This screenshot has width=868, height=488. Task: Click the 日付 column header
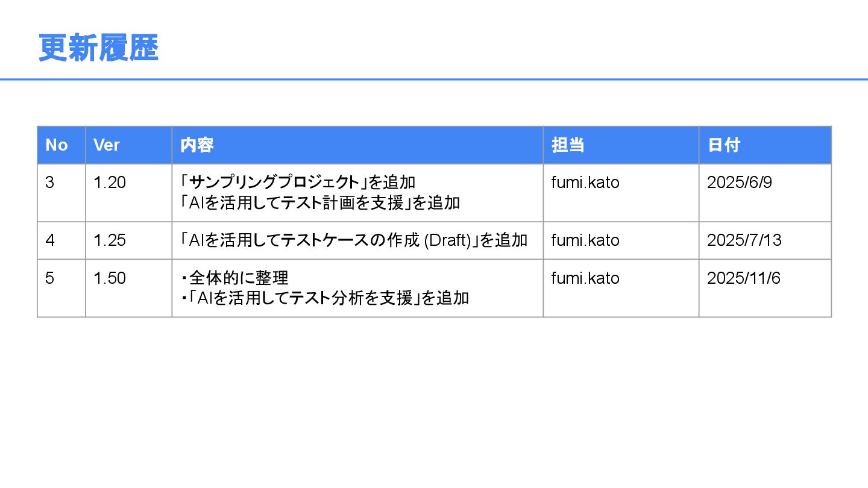pyautogui.click(x=723, y=145)
